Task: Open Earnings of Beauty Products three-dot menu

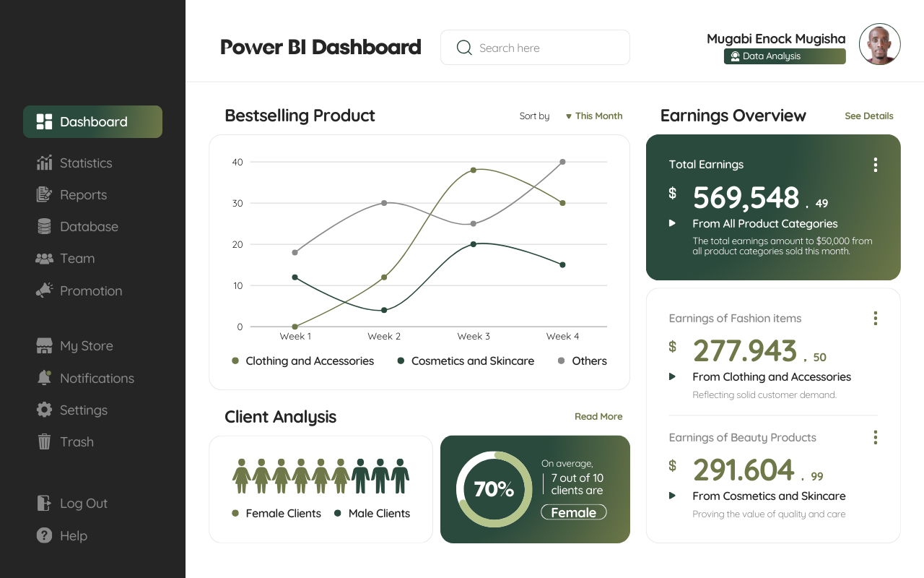Action: tap(875, 437)
